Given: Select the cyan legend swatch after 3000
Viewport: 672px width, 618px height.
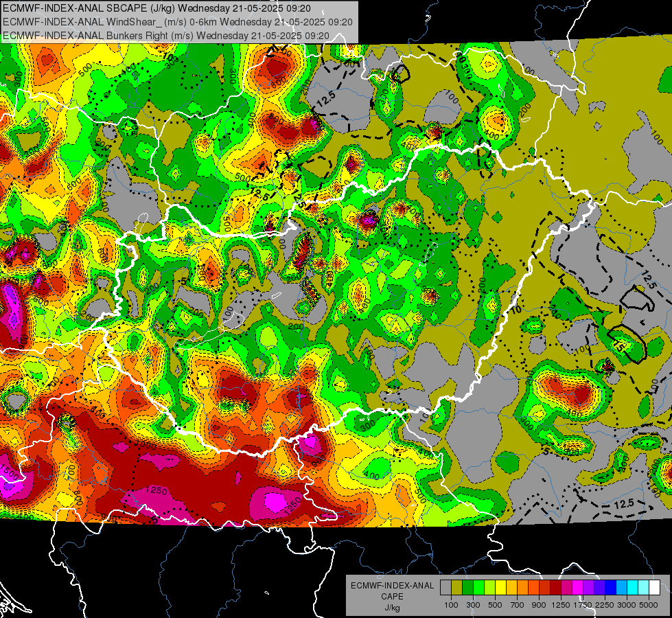Looking at the screenshot, I should 633,588.
